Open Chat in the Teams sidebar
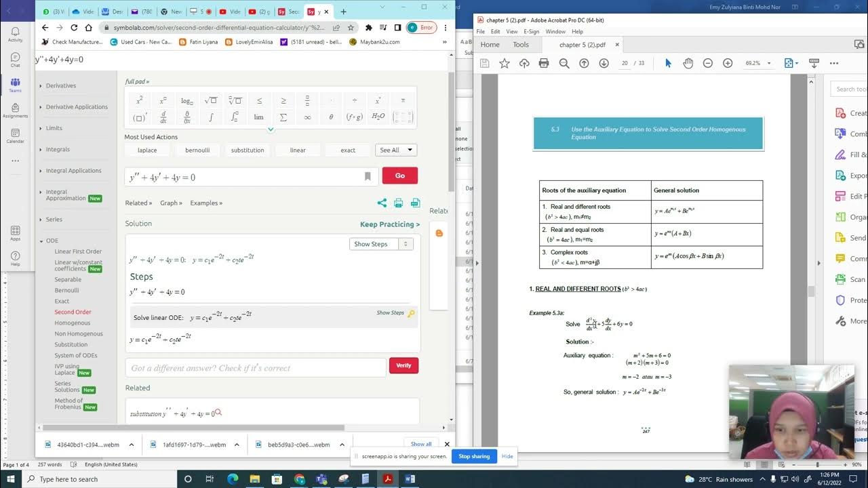868x488 pixels. pos(15,60)
